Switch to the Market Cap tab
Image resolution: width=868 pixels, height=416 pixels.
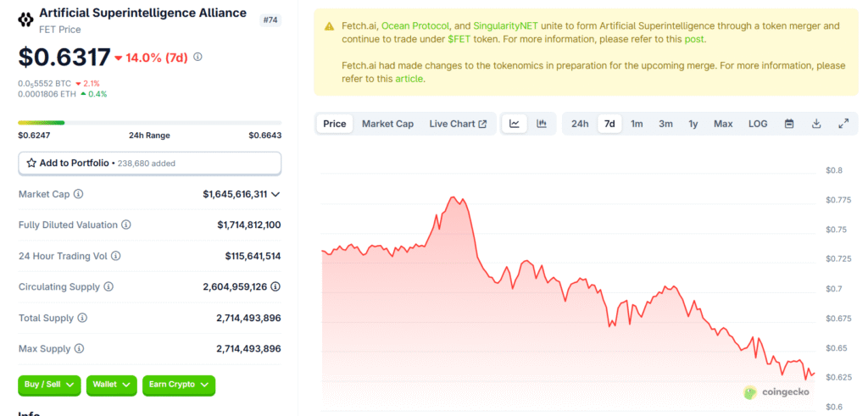[x=387, y=124]
